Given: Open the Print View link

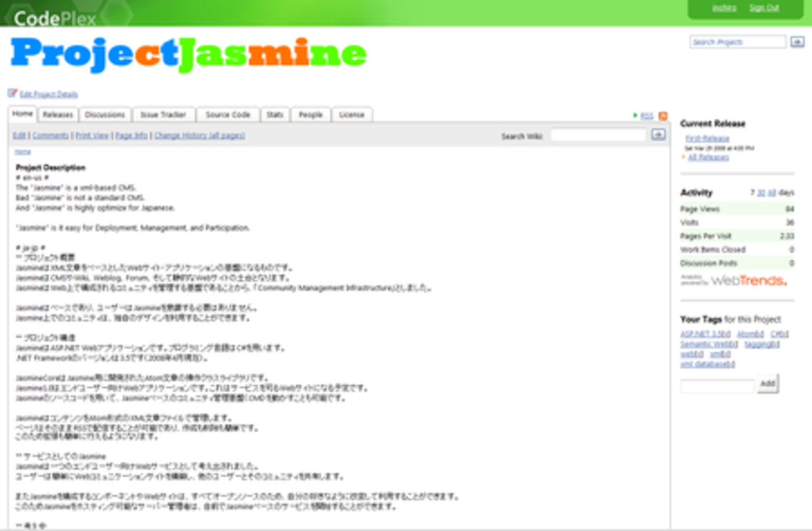Looking at the screenshot, I should pyautogui.click(x=93, y=135).
